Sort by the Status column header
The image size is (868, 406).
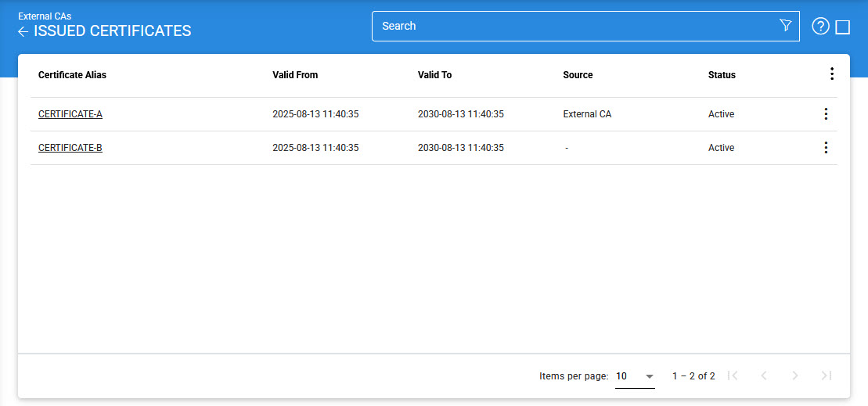coord(722,75)
